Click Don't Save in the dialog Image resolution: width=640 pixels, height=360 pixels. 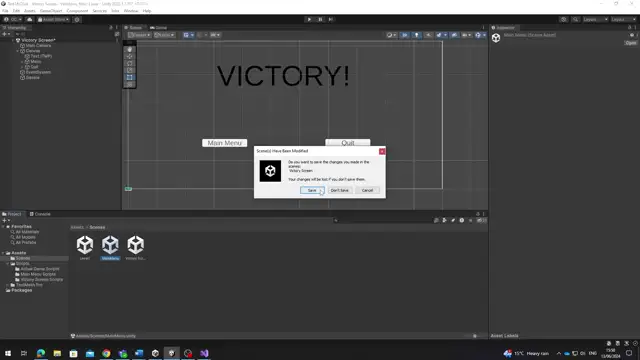click(x=340, y=190)
